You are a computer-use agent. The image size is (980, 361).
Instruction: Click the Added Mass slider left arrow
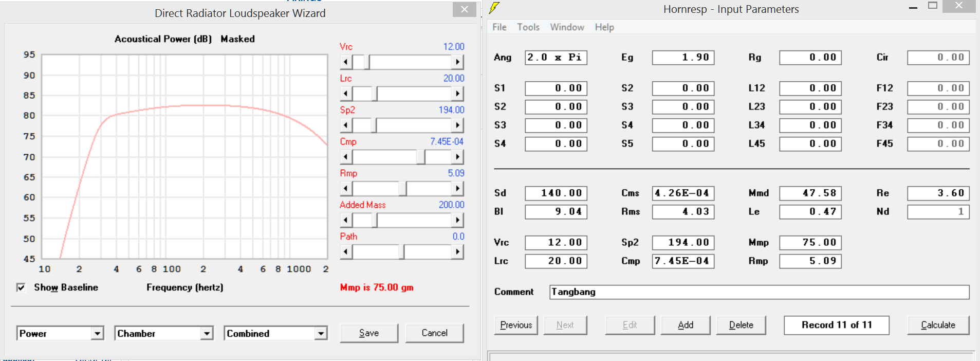pyautogui.click(x=345, y=221)
